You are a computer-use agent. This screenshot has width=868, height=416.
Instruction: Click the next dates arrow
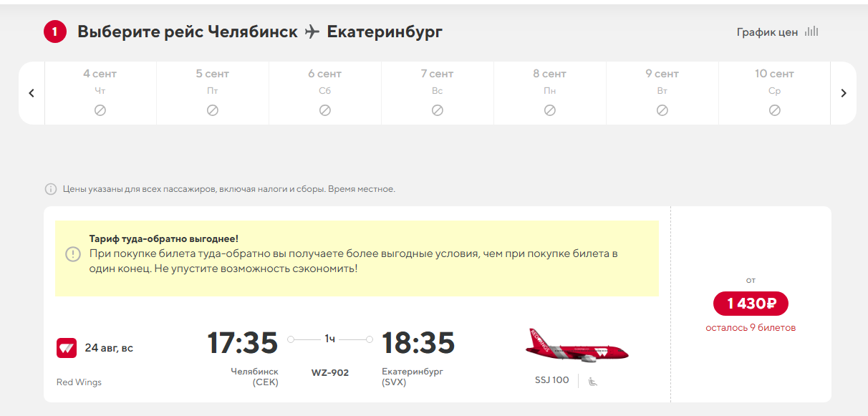(x=844, y=93)
